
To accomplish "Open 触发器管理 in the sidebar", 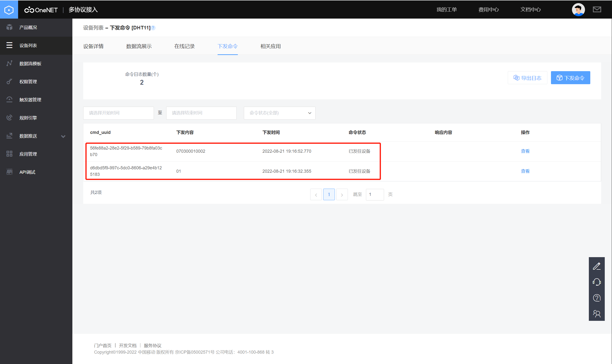I will pos(30,100).
